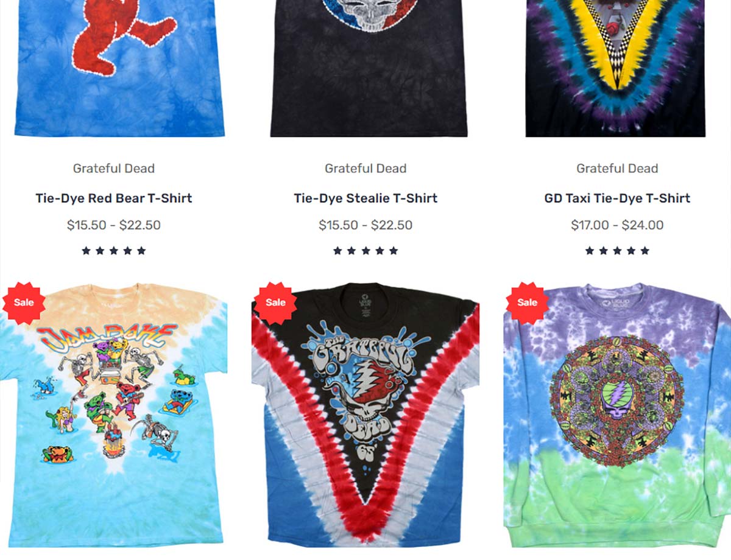Viewport: 731px width, 560px height.
Task: Open the Tie-Dye Stealie T-Shirt title link
Action: click(365, 198)
